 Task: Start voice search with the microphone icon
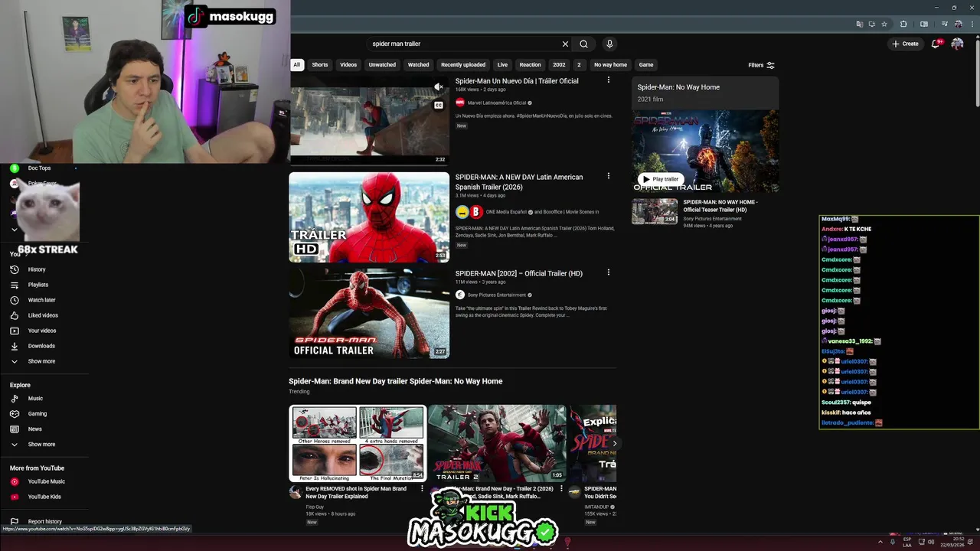click(609, 44)
